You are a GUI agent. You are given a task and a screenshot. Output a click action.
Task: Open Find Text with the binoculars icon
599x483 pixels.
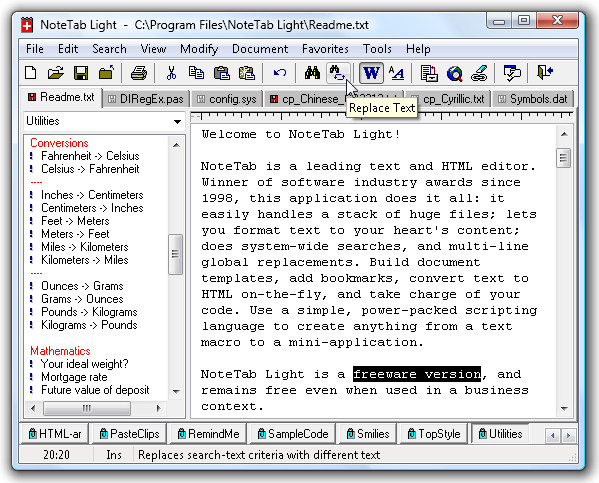click(312, 72)
